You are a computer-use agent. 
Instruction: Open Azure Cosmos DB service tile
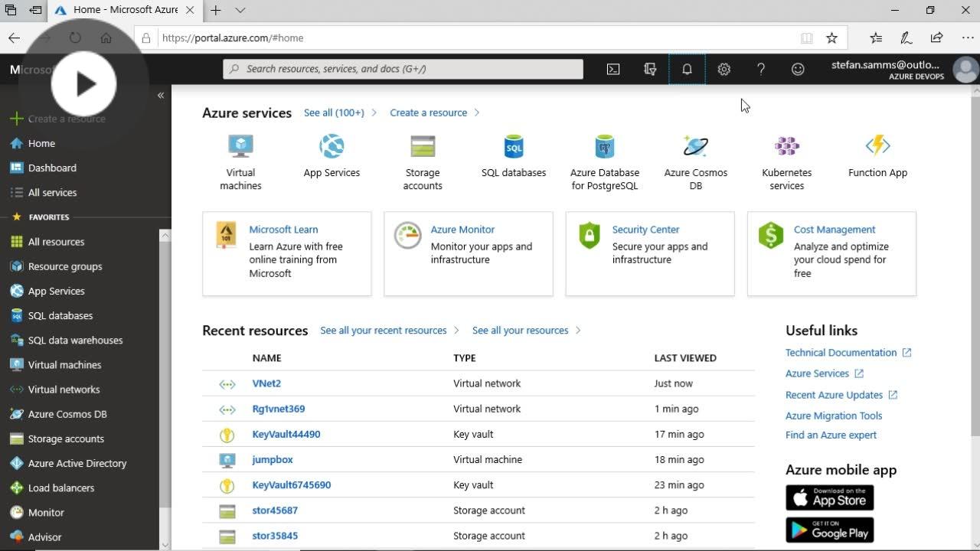tap(696, 162)
